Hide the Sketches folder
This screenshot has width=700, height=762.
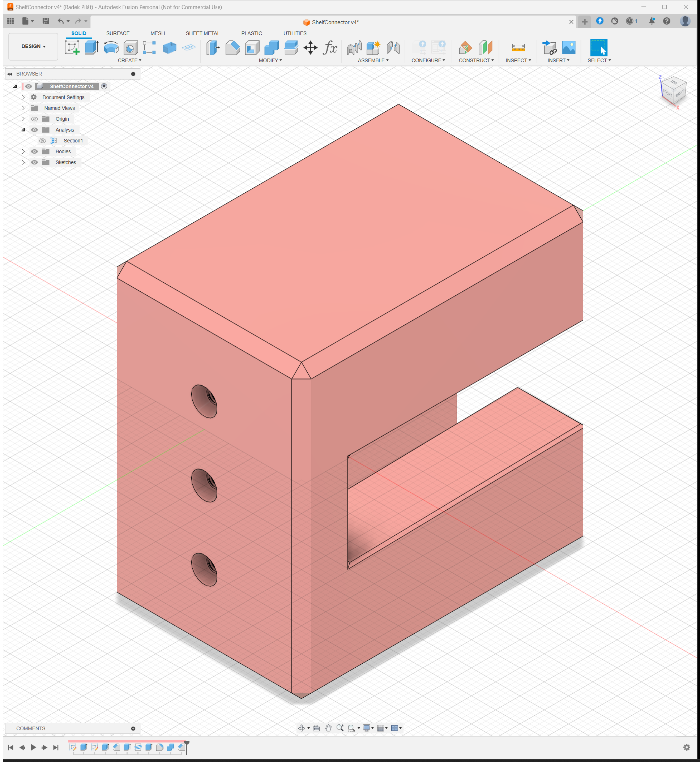34,162
